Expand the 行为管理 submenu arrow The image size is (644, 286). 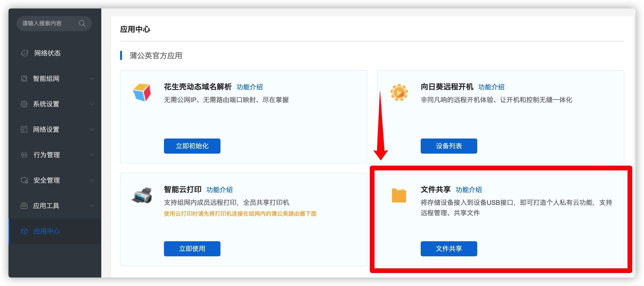click(92, 155)
